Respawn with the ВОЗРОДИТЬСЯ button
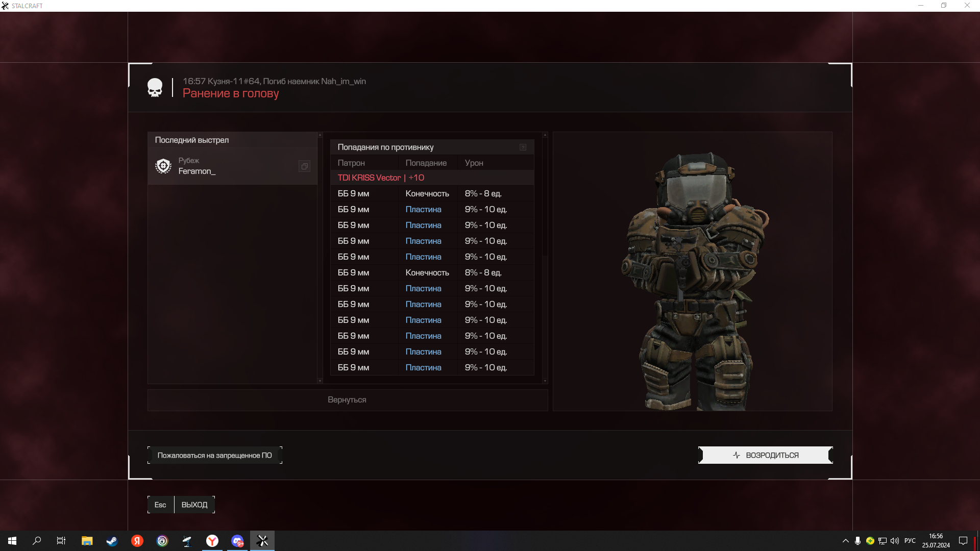 click(765, 455)
